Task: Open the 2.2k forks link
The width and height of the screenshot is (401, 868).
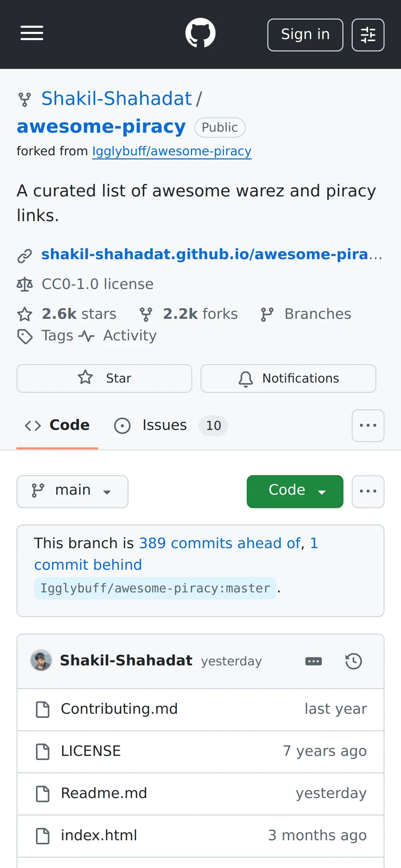Action: tap(189, 314)
